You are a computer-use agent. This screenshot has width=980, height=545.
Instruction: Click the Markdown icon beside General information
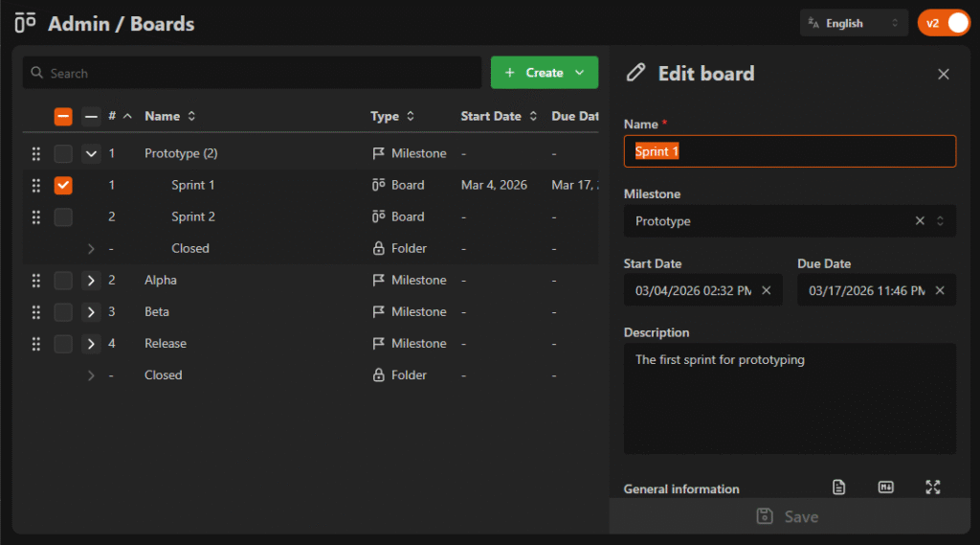[x=886, y=488]
